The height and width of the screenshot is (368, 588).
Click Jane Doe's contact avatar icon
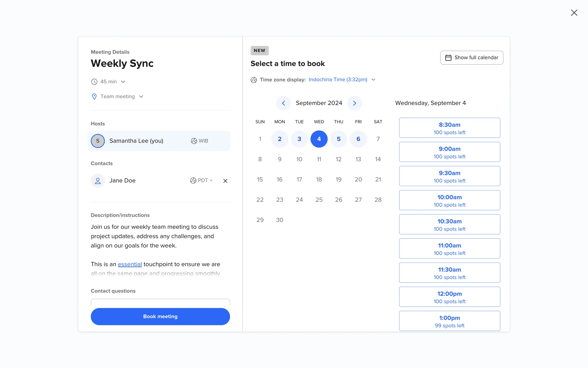[98, 181]
